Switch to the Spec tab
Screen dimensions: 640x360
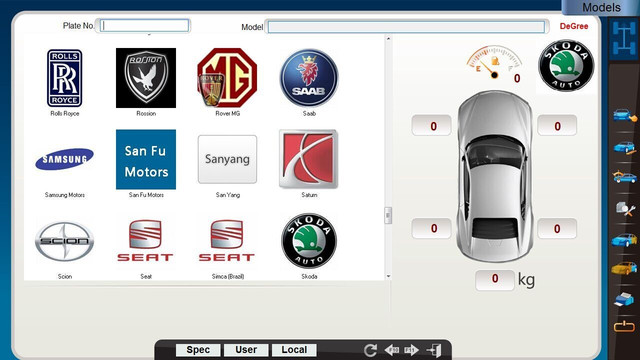(x=198, y=350)
